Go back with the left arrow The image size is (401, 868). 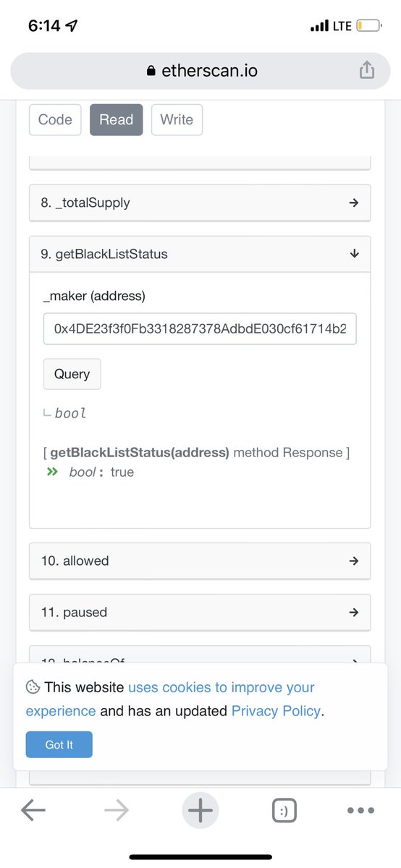pos(33,811)
